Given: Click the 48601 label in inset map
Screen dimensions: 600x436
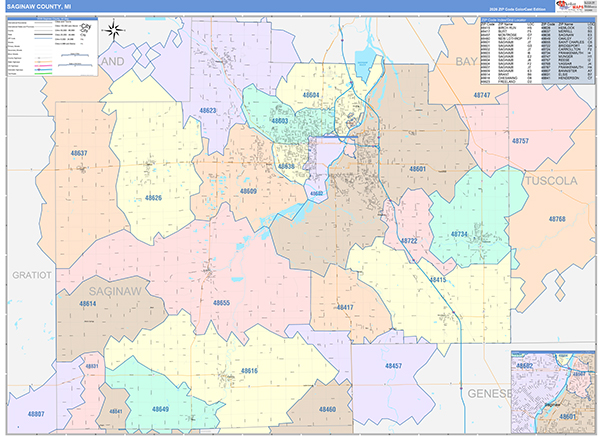Looking at the screenshot, I should (x=567, y=416).
